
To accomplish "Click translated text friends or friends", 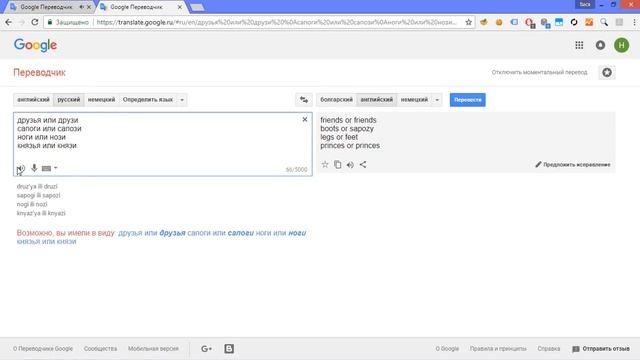I will (x=348, y=120).
